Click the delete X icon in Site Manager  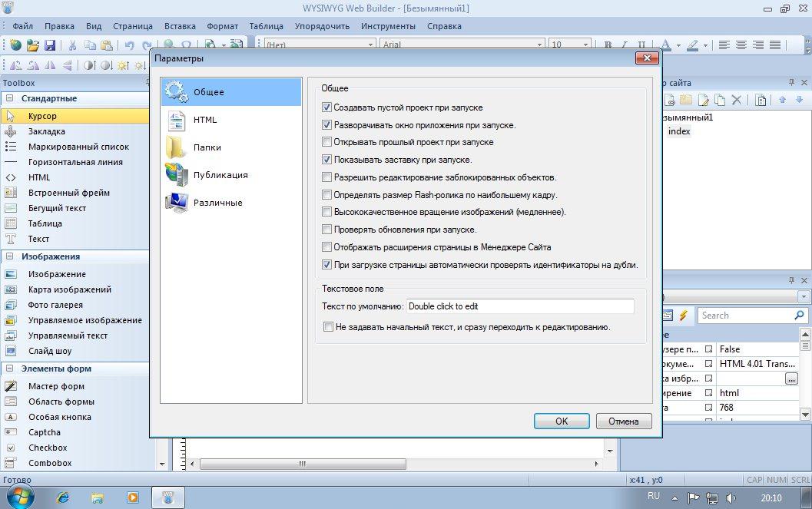[x=737, y=100]
